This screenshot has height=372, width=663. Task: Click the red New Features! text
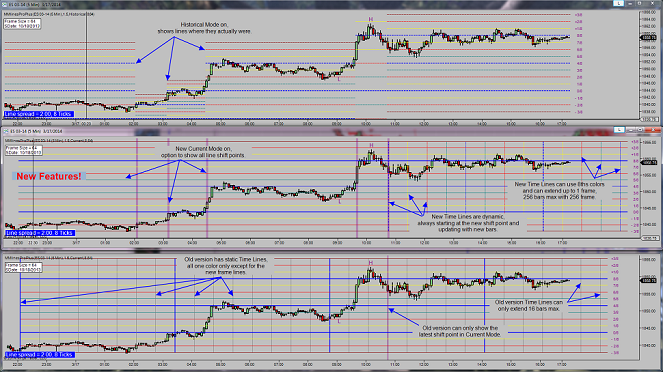[x=49, y=176]
